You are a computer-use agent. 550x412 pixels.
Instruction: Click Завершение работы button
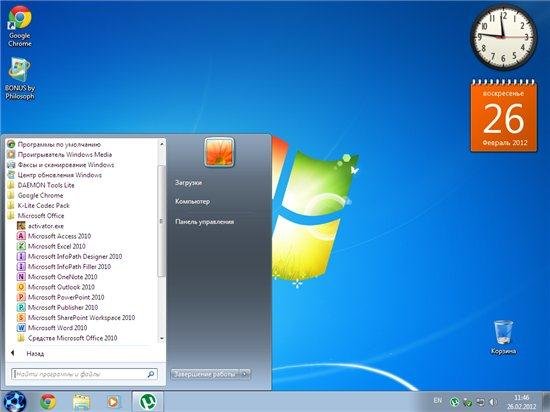point(205,374)
